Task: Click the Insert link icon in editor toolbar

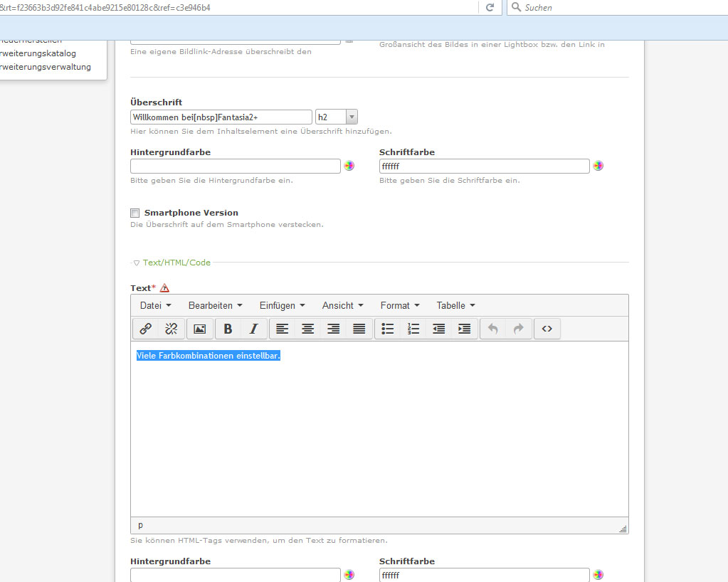Action: click(x=145, y=329)
